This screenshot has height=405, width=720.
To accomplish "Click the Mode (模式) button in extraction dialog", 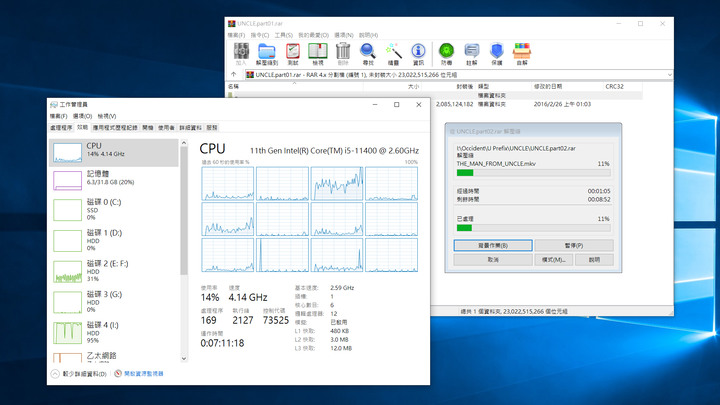I will 554,259.
